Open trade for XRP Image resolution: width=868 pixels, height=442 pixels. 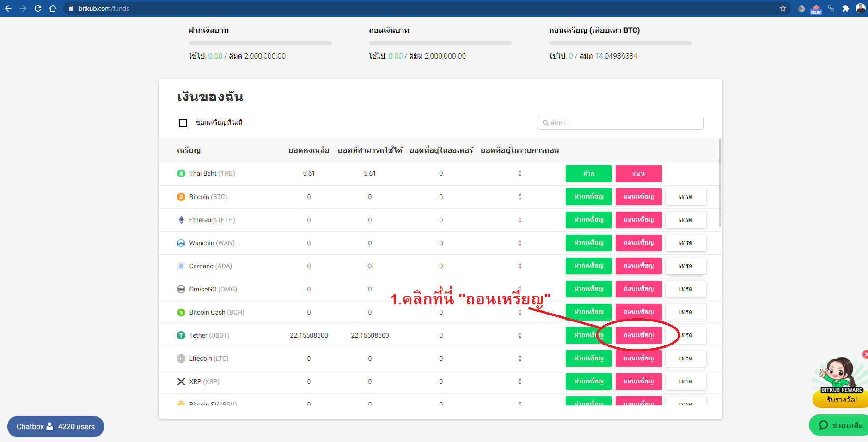(x=686, y=381)
